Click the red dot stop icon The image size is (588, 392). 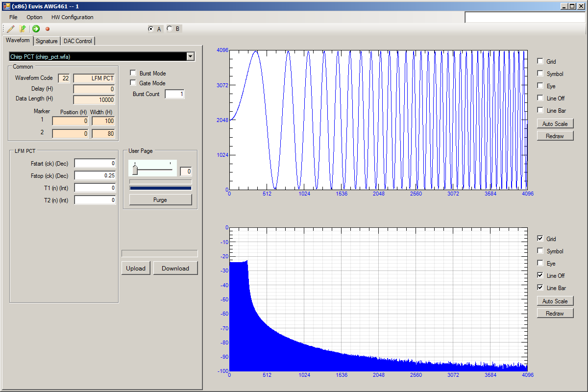48,29
